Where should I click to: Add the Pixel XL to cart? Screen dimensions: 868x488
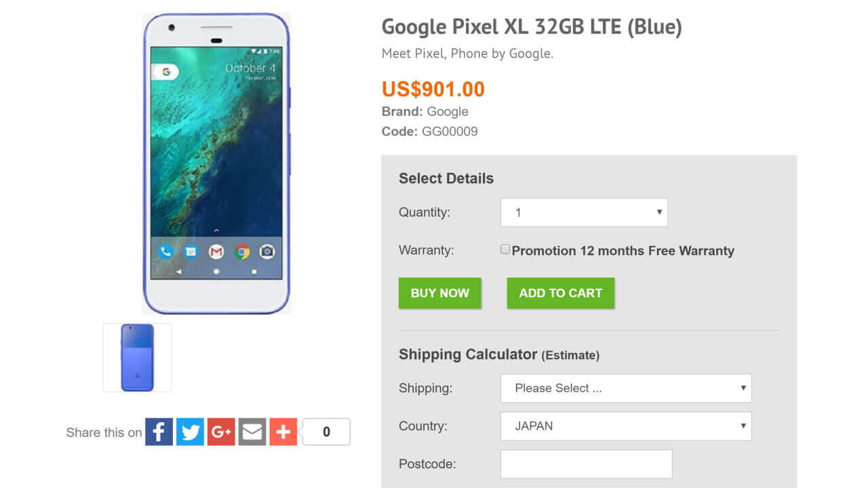pos(560,293)
